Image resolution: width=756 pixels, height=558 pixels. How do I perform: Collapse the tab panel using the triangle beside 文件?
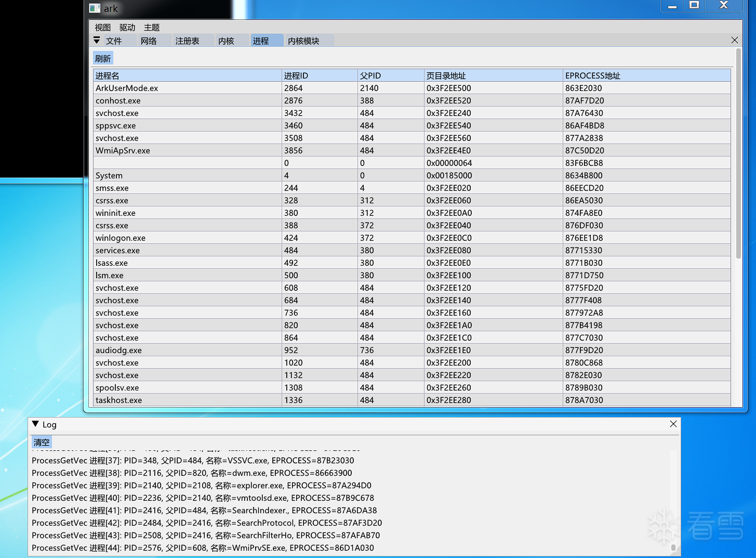pyautogui.click(x=97, y=40)
